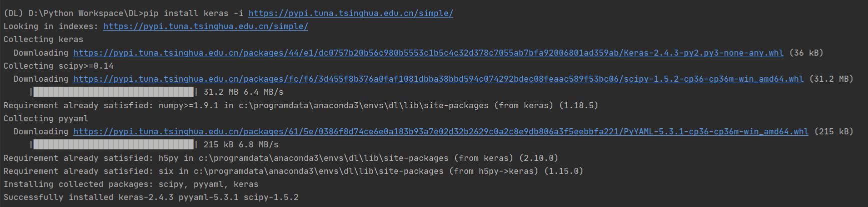Click the PyYAML 215 kB download progress bar

tap(114, 145)
